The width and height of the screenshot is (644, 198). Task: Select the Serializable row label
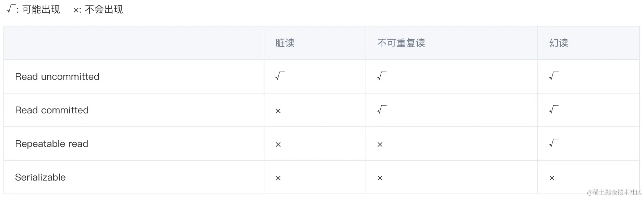pos(40,177)
